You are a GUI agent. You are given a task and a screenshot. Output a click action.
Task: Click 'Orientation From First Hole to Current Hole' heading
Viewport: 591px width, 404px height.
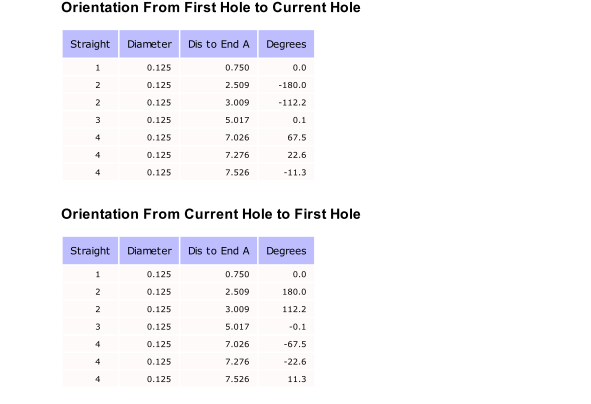tap(211, 8)
